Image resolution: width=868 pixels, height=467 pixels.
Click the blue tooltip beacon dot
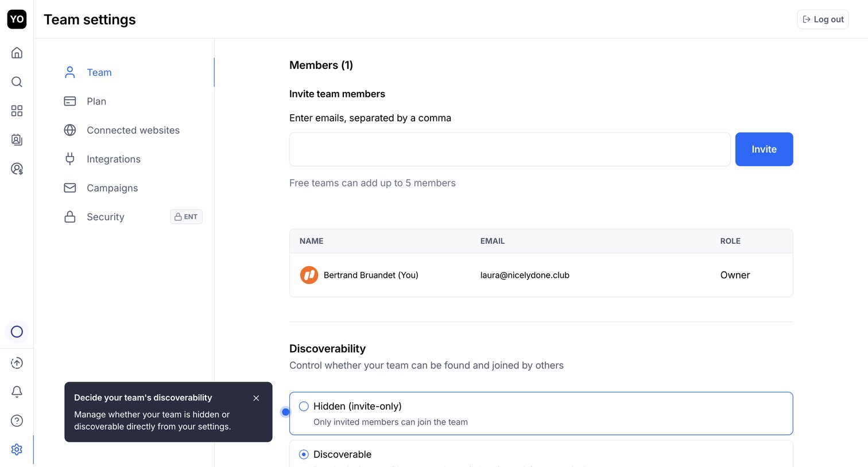[x=285, y=412]
